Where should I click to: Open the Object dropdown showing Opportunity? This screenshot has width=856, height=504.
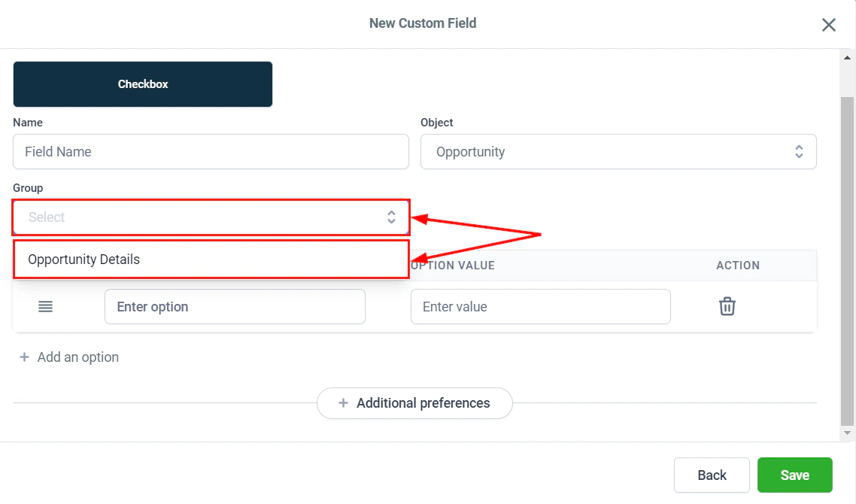click(x=618, y=151)
